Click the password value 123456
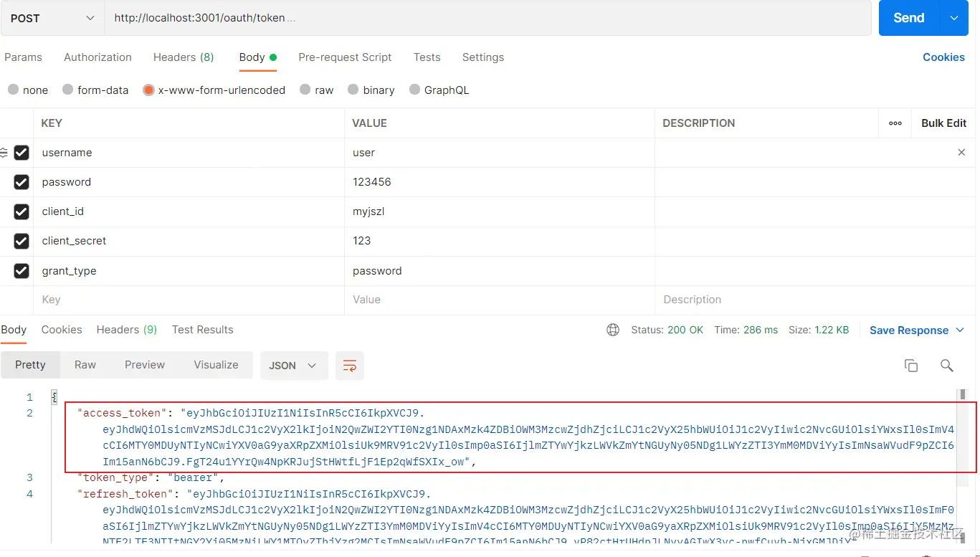 tap(500, 182)
